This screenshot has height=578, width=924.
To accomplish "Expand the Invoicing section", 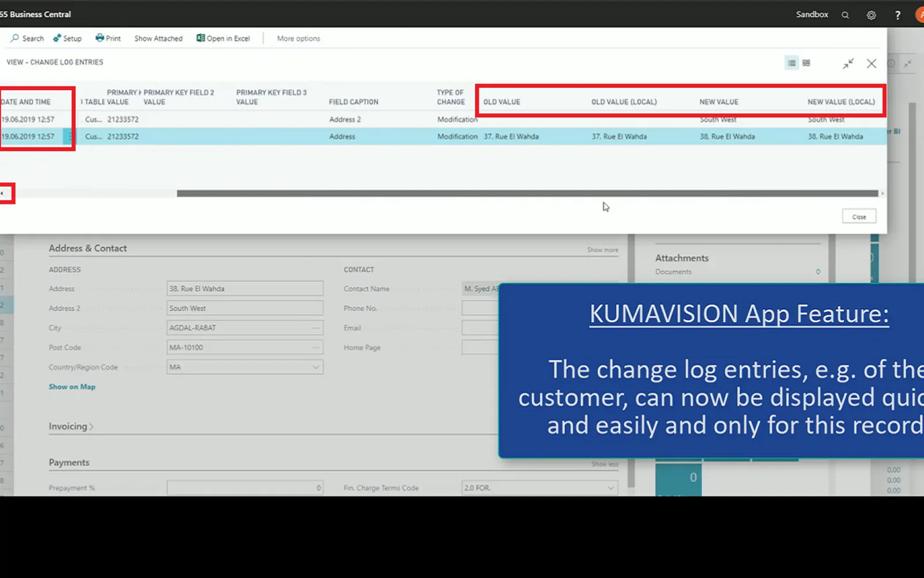I will pyautogui.click(x=70, y=427).
